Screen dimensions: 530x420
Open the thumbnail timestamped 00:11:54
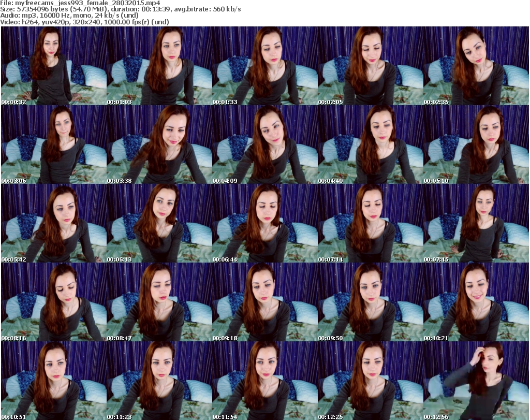tap(265, 381)
